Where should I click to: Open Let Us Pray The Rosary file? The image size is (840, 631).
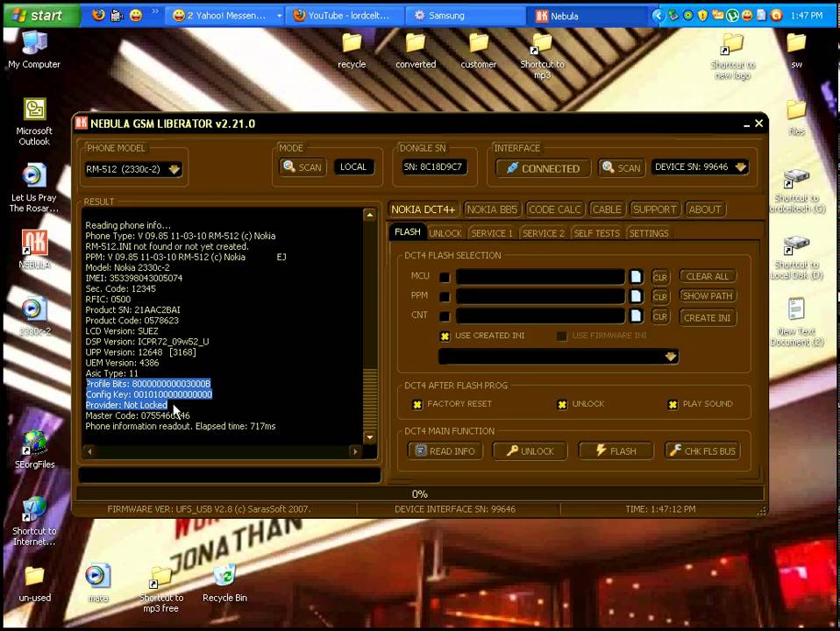[34, 188]
